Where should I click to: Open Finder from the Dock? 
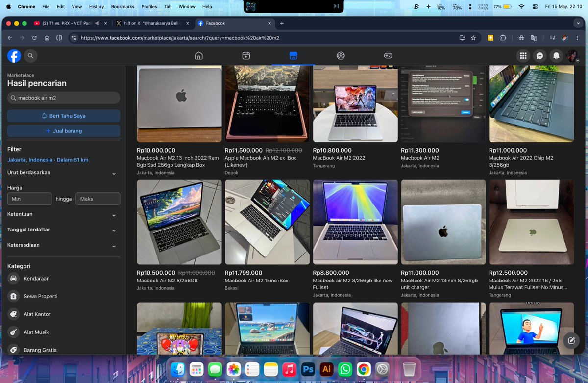[x=178, y=369]
